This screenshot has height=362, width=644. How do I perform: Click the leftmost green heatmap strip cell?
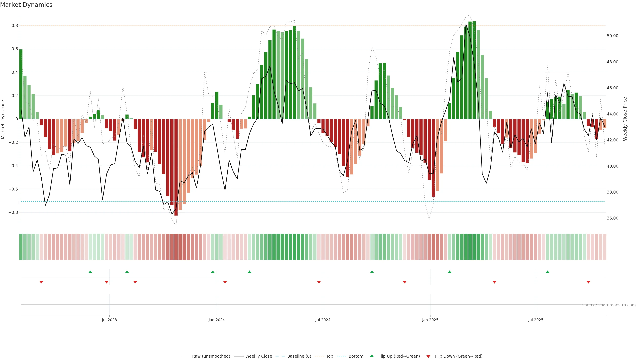coord(21,247)
